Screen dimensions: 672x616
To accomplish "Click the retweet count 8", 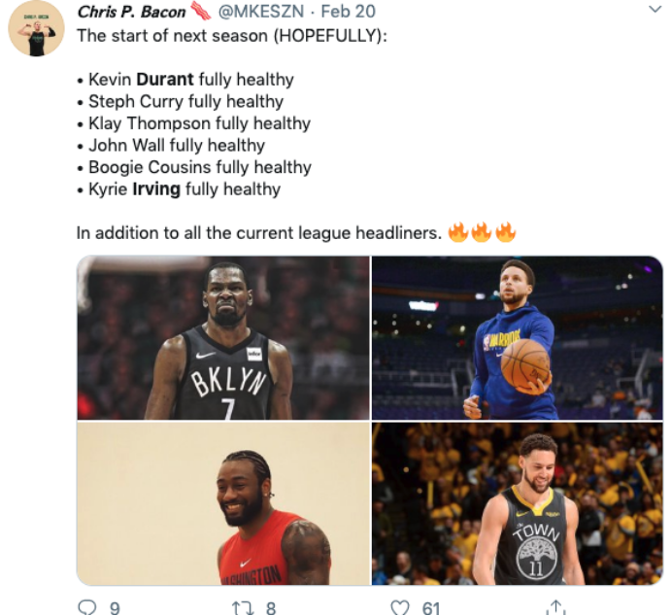I will tap(270, 608).
